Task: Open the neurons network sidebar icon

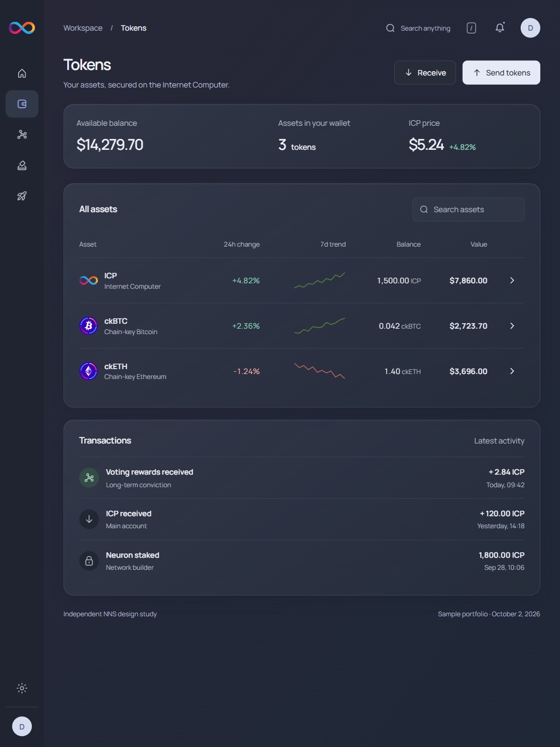Action: 22,135
